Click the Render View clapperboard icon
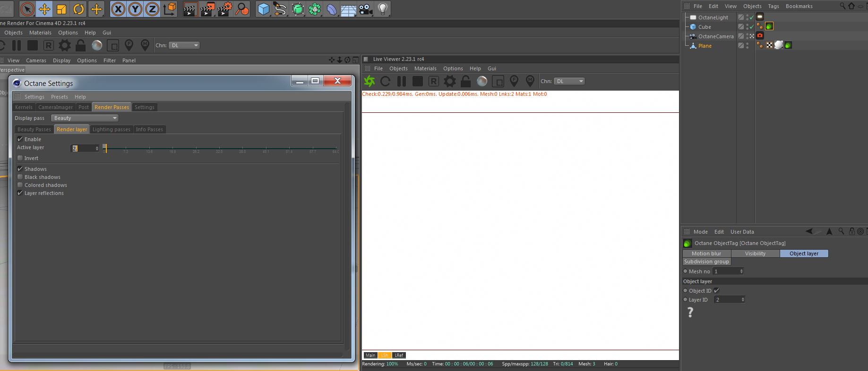This screenshot has height=371, width=868. click(x=190, y=9)
